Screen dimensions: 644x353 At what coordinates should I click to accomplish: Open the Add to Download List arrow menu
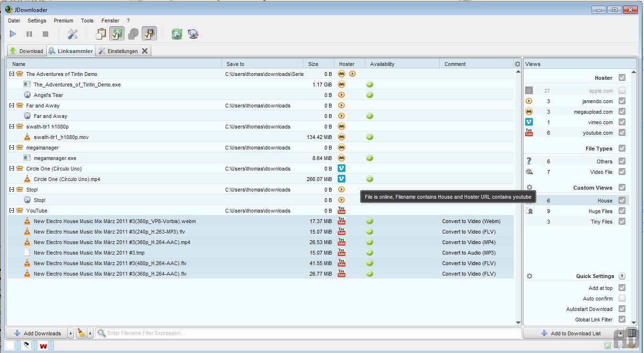point(621,333)
